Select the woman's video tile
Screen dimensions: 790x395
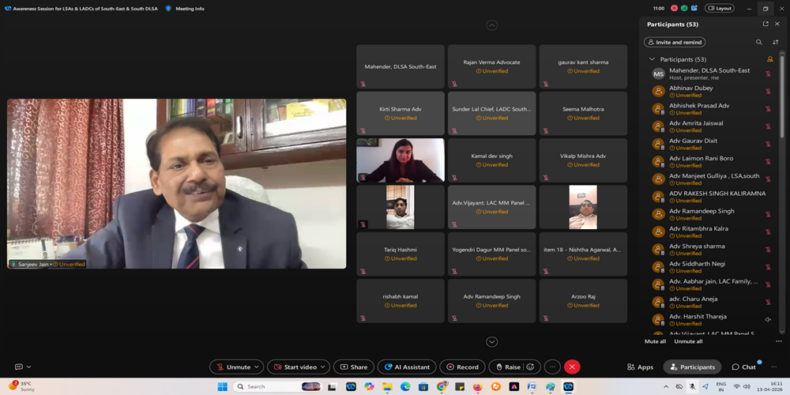(401, 160)
